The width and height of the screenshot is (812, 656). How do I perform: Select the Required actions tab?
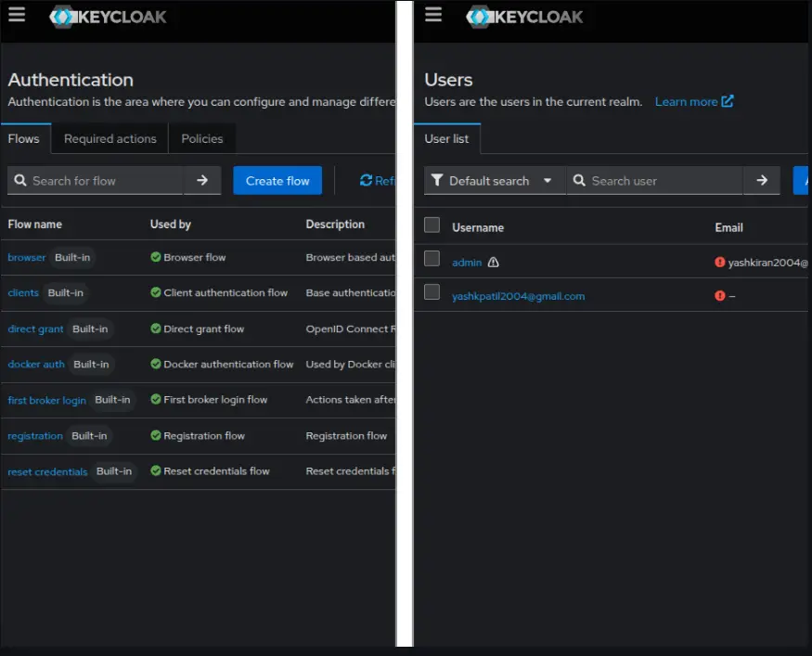pyautogui.click(x=109, y=137)
